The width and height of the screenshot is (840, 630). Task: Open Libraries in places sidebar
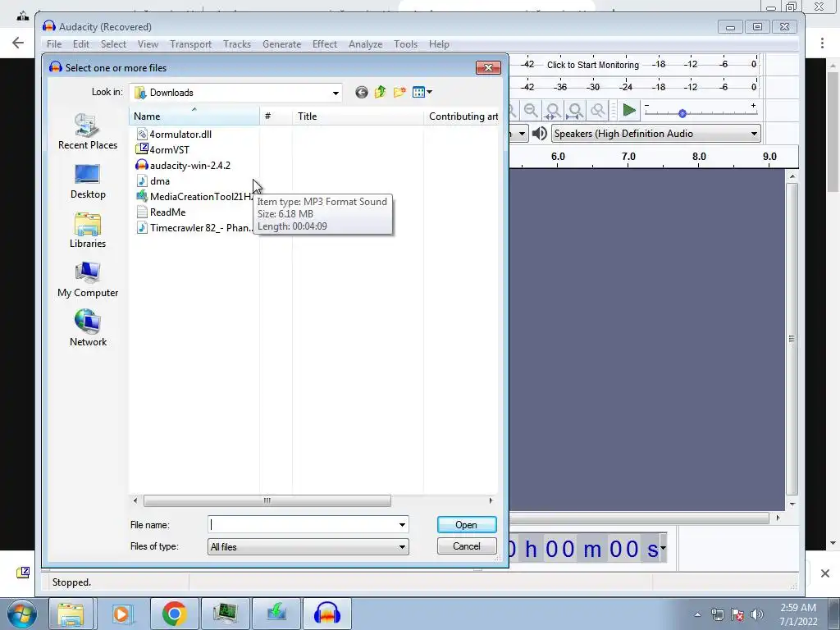coord(88,231)
